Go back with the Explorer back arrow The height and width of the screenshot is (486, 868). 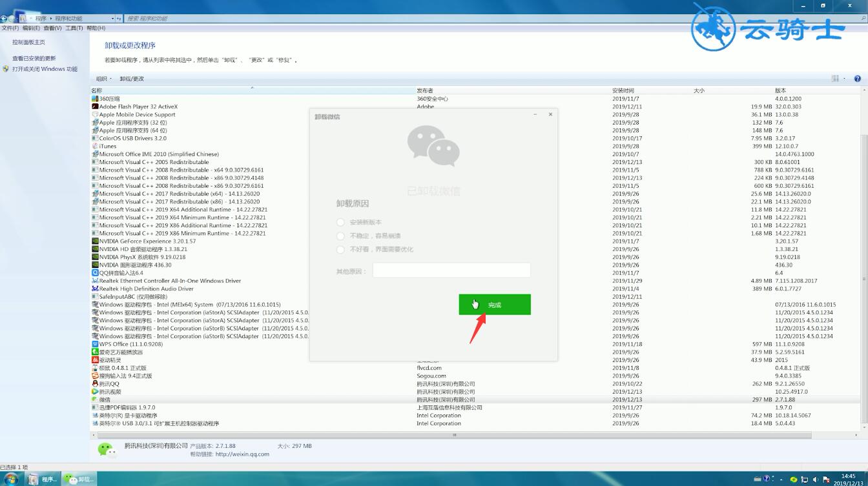tap(5, 19)
